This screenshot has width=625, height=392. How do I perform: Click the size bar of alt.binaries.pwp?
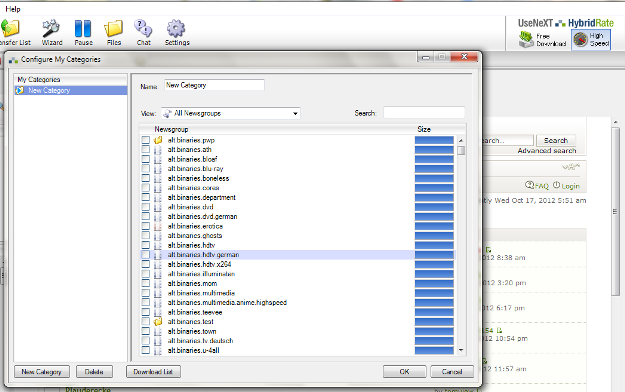pos(434,140)
